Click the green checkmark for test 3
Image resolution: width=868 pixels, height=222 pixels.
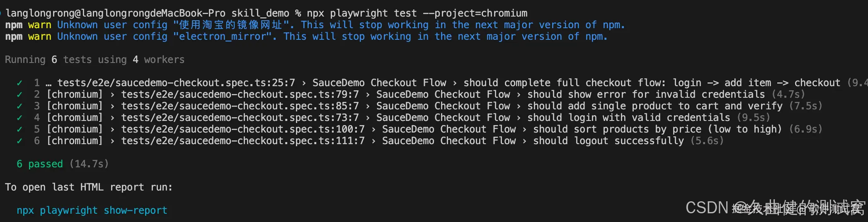(x=19, y=106)
